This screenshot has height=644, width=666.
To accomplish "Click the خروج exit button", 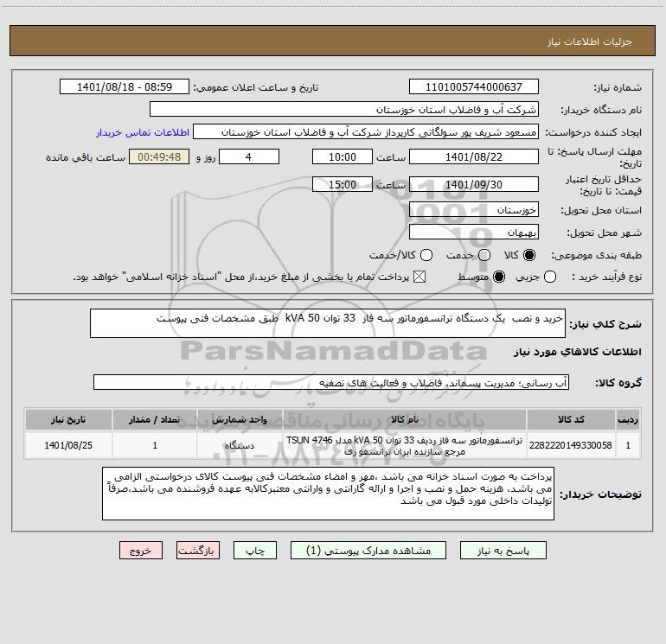I will pos(141,551).
